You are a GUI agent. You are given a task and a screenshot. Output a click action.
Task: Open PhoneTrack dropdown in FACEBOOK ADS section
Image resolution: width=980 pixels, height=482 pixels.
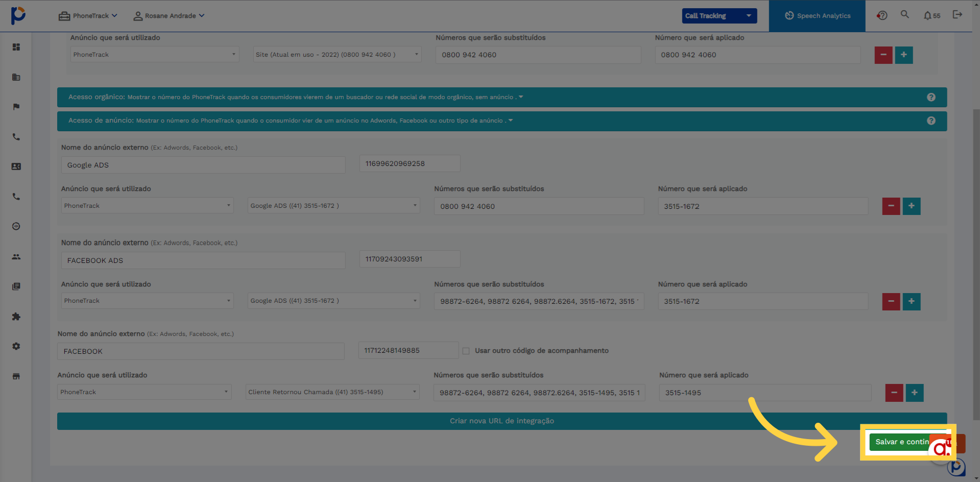tap(147, 301)
